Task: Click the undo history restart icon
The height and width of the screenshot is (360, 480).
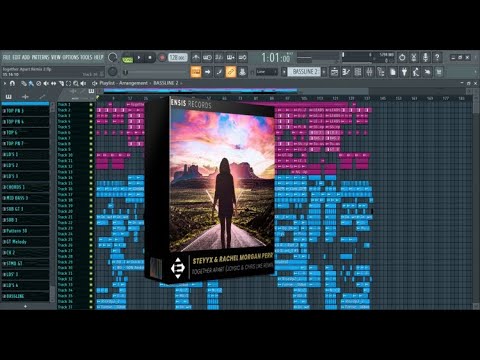Action: click(x=402, y=57)
